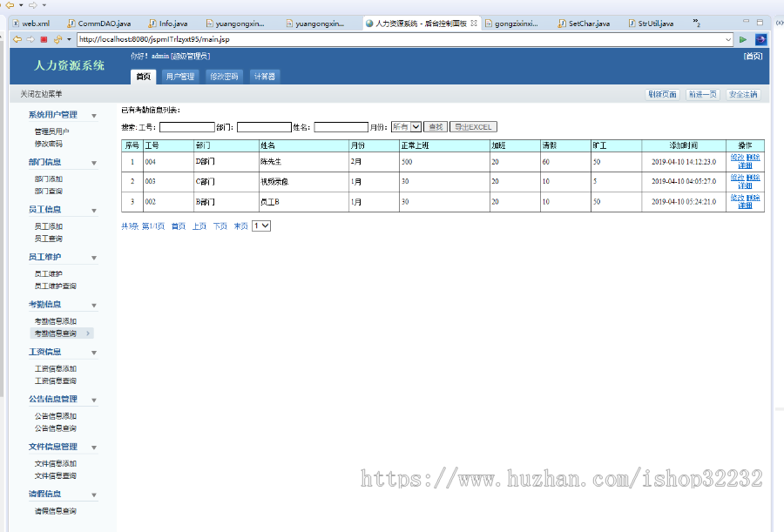
Task: Click the Eclipse forward navigation arrow
Action: tap(33, 5)
